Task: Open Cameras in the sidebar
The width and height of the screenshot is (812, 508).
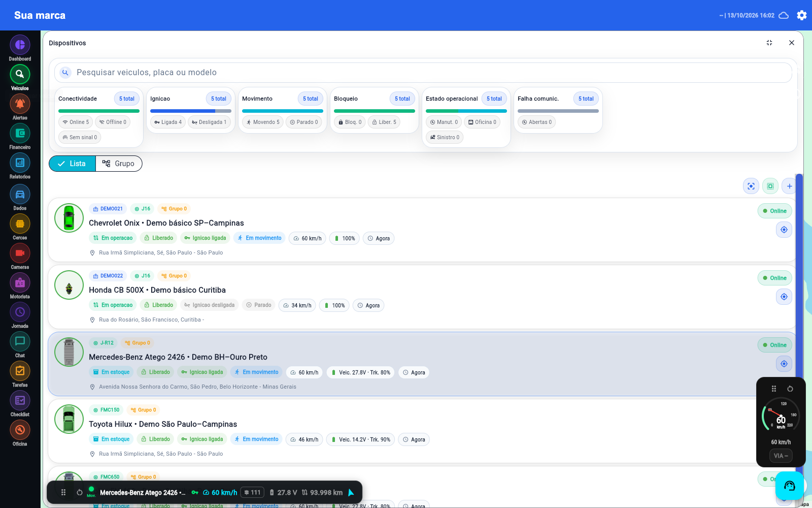Action: (20, 253)
